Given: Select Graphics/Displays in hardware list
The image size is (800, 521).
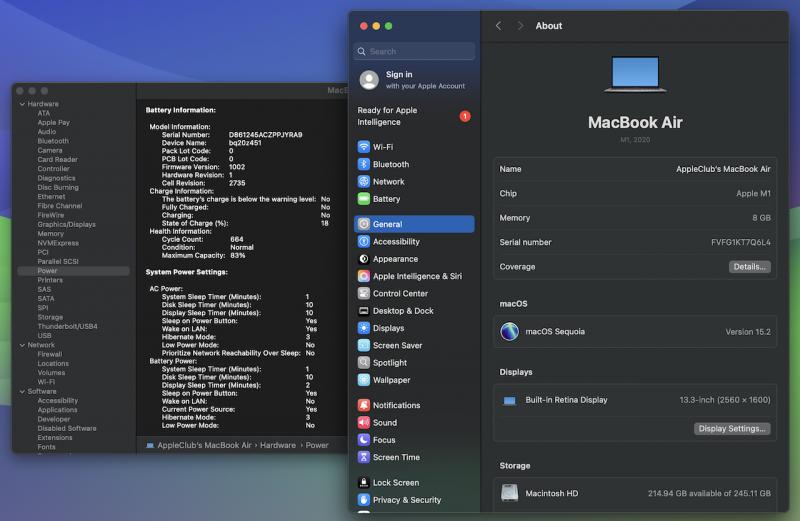Looking at the screenshot, I should pos(66,225).
